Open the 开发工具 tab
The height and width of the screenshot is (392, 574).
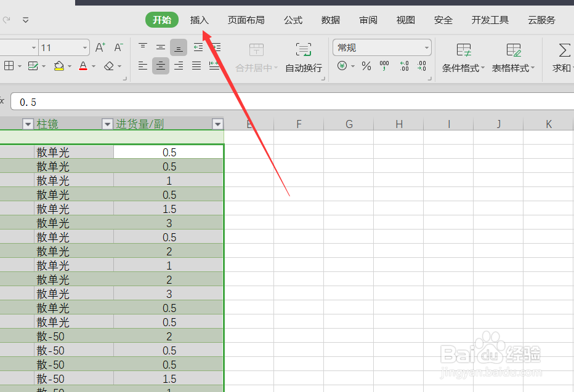(x=490, y=20)
